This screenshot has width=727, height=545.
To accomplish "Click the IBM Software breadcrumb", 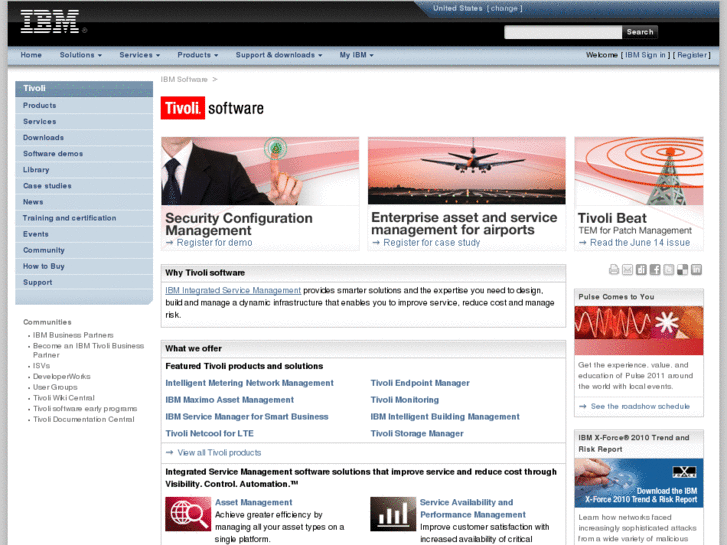I will click(184, 79).
